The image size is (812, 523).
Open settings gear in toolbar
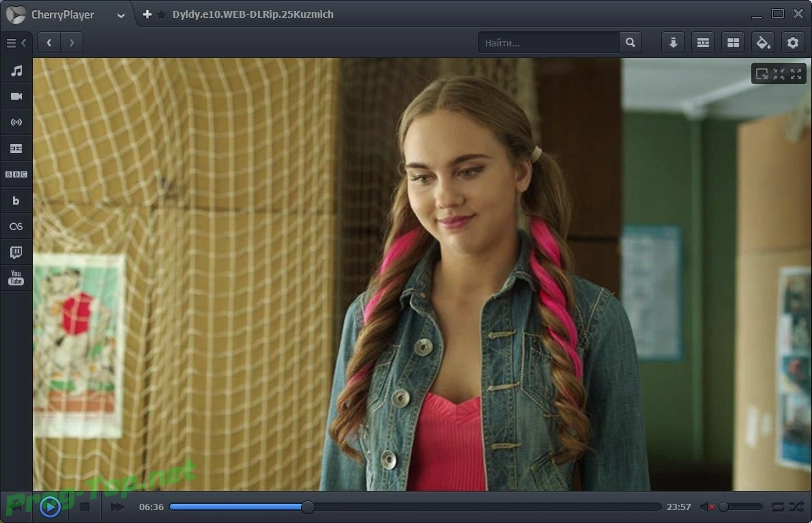793,42
